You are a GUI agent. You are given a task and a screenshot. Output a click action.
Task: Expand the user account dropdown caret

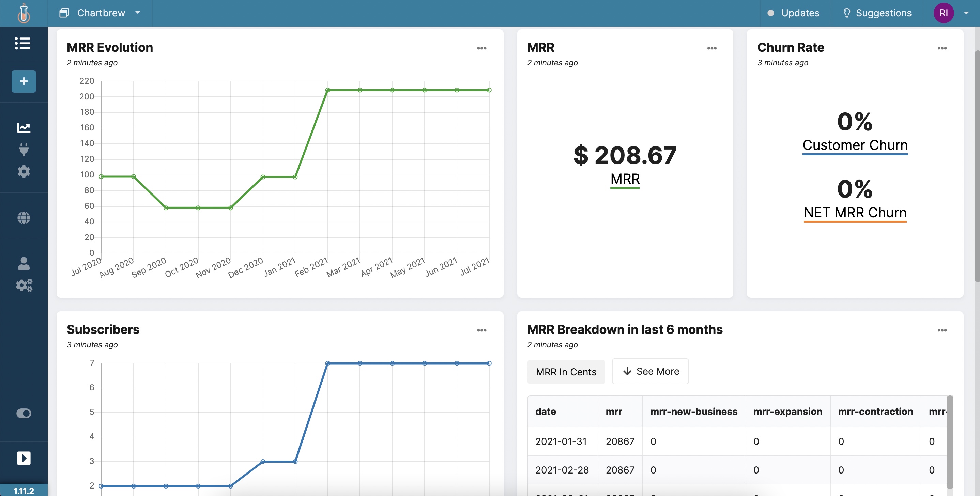966,13
